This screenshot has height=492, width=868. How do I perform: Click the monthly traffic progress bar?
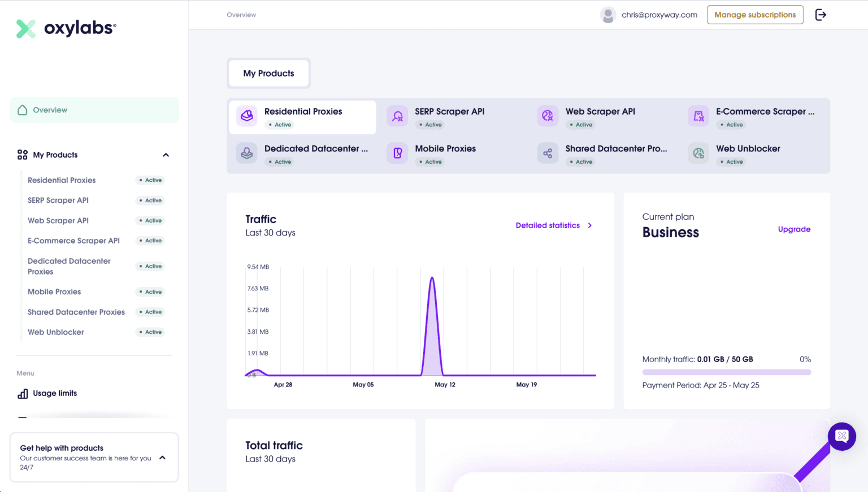[726, 372]
